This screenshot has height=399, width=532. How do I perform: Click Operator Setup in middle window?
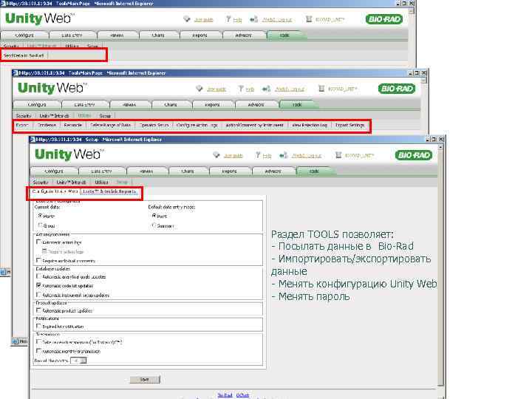click(154, 125)
